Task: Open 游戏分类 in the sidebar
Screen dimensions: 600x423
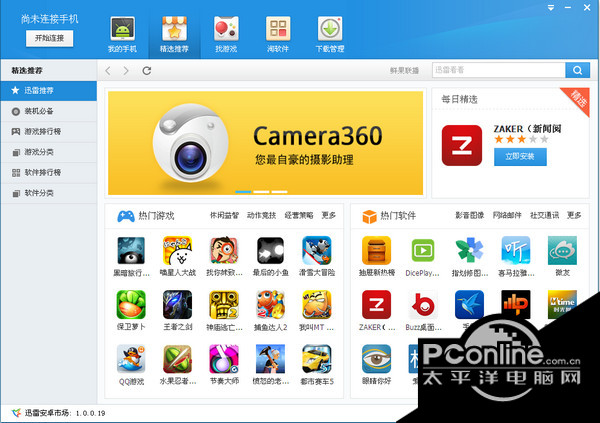Action: tap(49, 152)
